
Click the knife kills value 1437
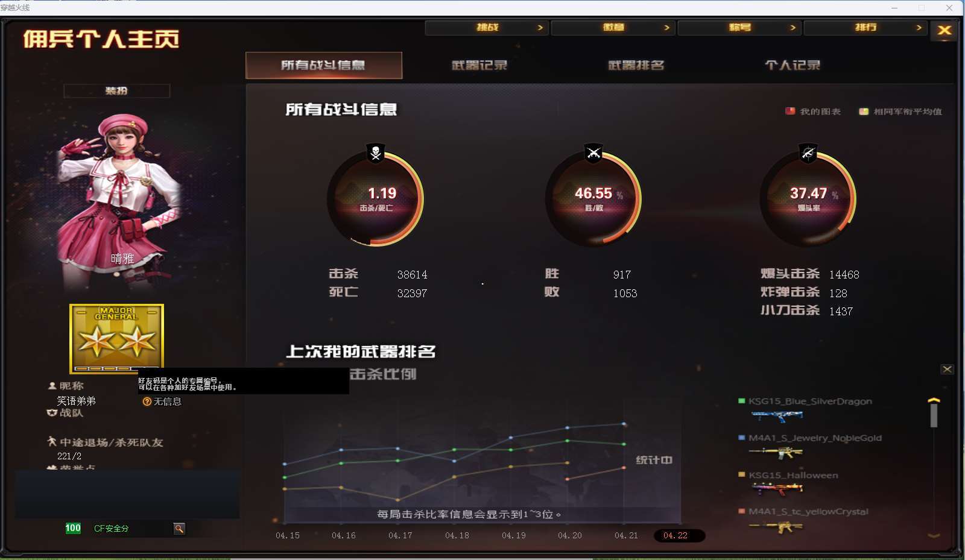(841, 312)
